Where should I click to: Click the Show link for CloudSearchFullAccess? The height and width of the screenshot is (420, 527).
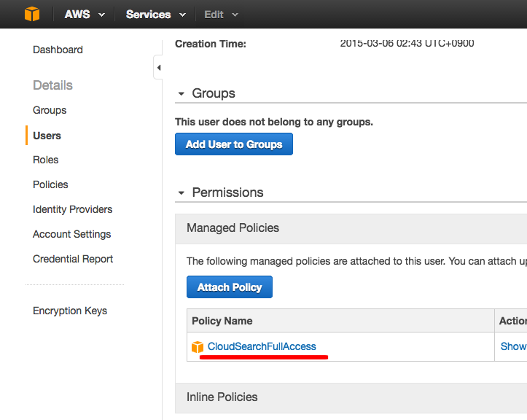(x=513, y=346)
